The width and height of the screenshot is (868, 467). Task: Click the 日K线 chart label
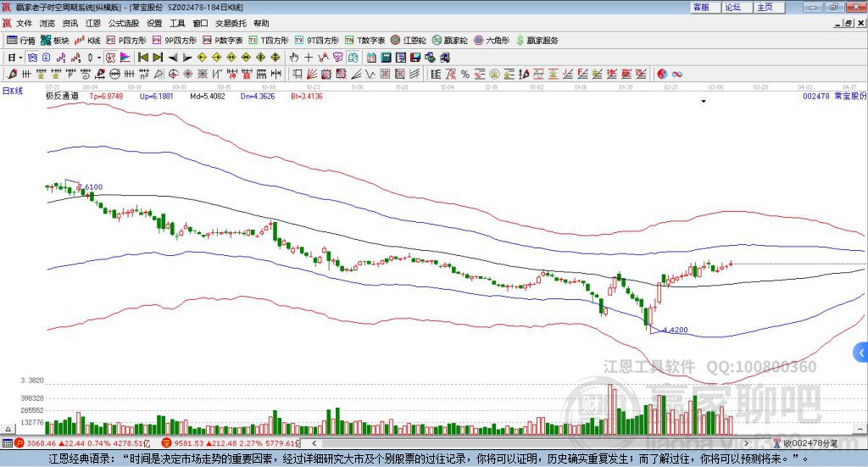[x=14, y=92]
